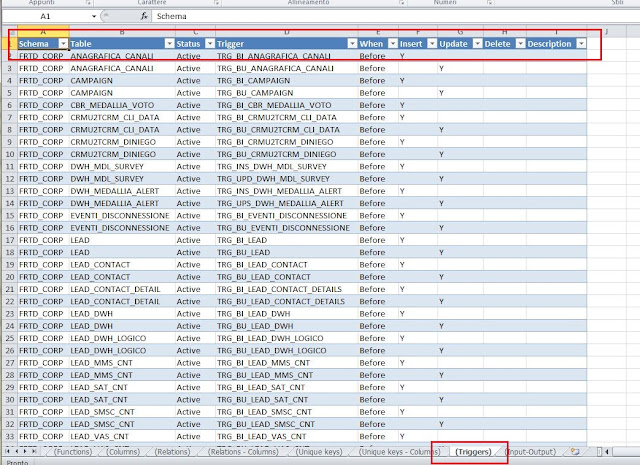Select row 25 header
The image size is (640, 465).
(x=9, y=338)
